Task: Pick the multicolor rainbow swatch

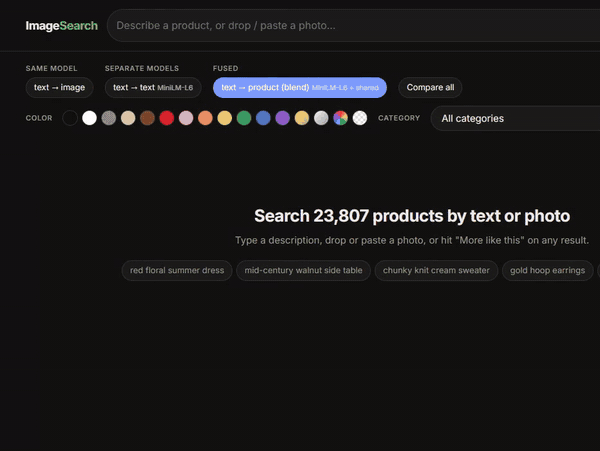Action: tap(341, 118)
